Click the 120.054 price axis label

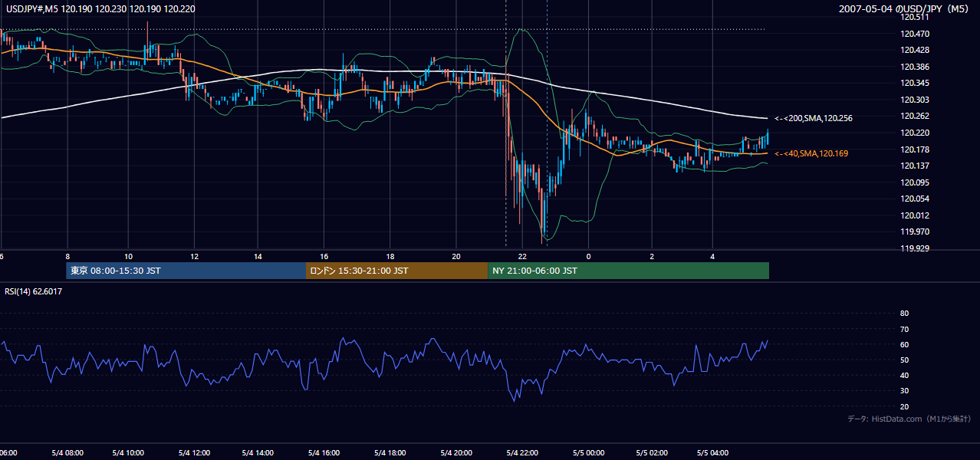[915, 199]
